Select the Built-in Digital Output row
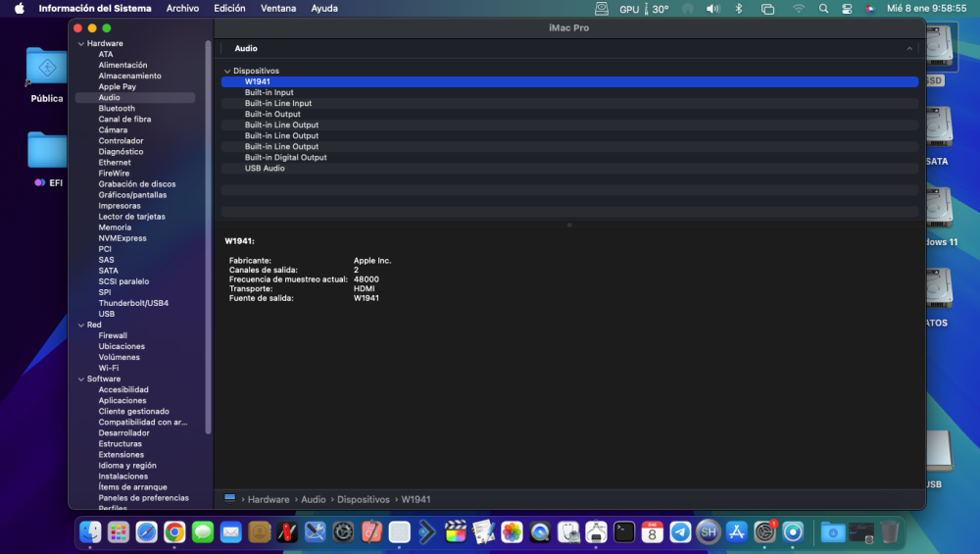 tap(569, 158)
